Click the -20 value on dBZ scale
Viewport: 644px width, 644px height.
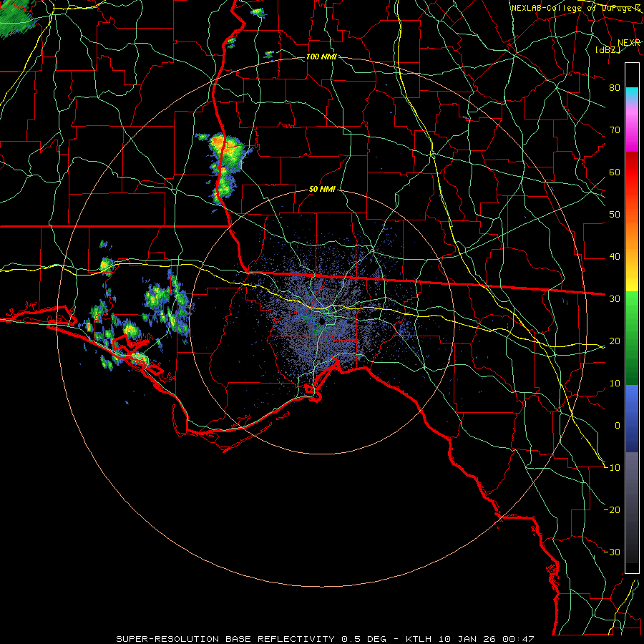coord(612,509)
